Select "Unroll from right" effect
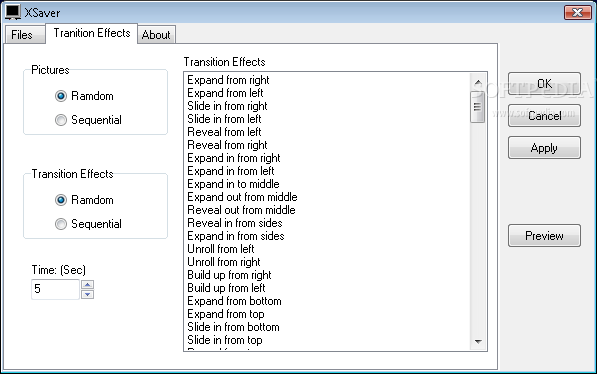This screenshot has height=374, width=597. coord(224,262)
